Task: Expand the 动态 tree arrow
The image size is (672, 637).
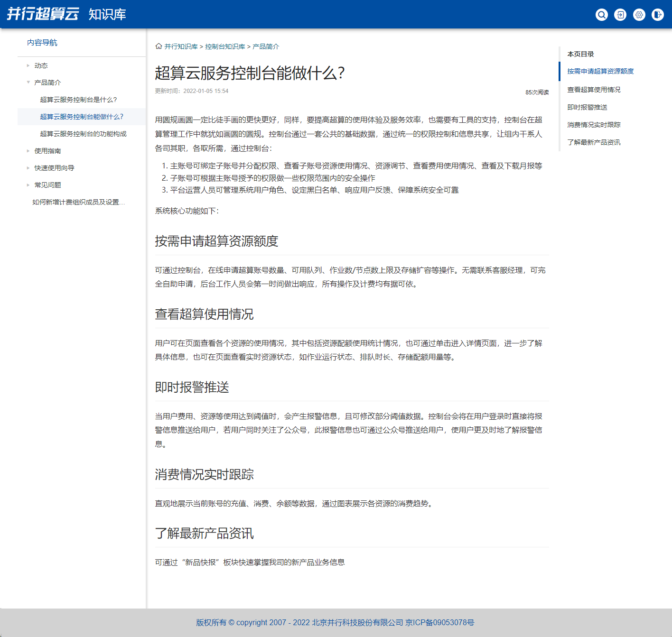Action: pyautogui.click(x=28, y=65)
